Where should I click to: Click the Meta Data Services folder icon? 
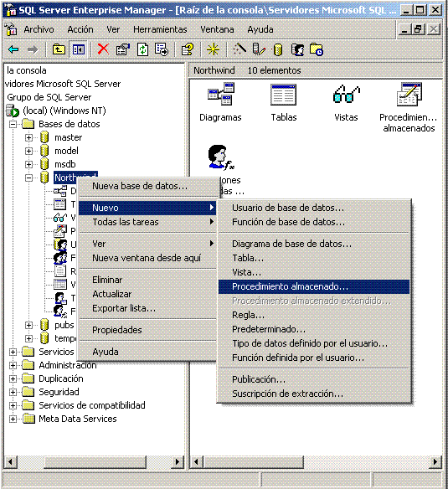[x=28, y=419]
